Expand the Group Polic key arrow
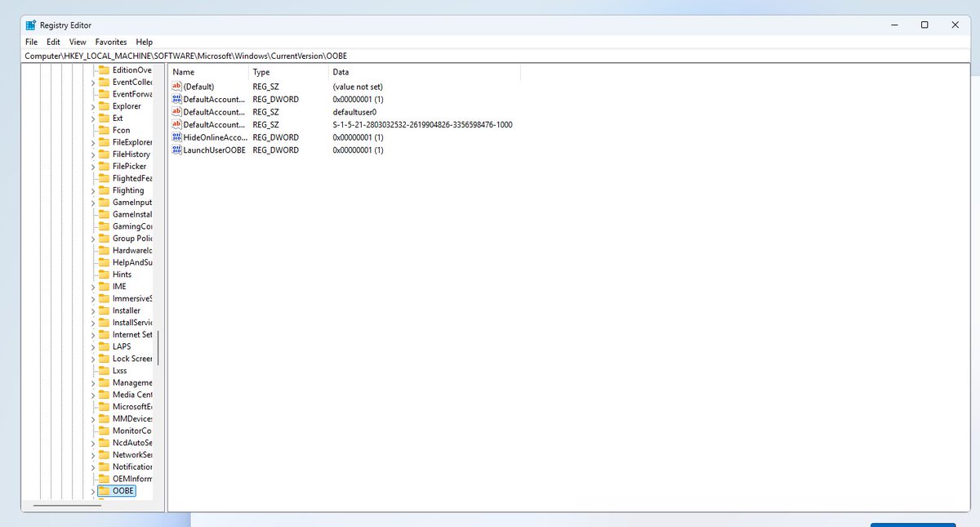The width and height of the screenshot is (980, 527). (92, 239)
